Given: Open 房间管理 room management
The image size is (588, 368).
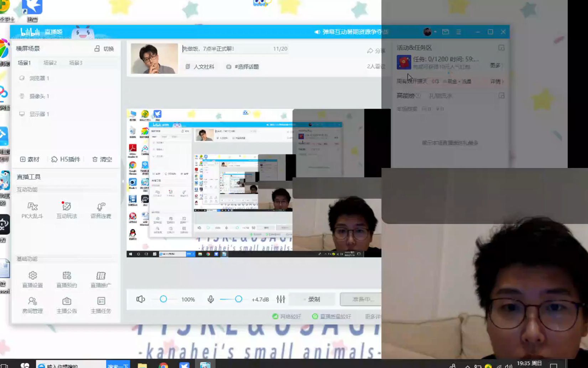Looking at the screenshot, I should pos(32,305).
